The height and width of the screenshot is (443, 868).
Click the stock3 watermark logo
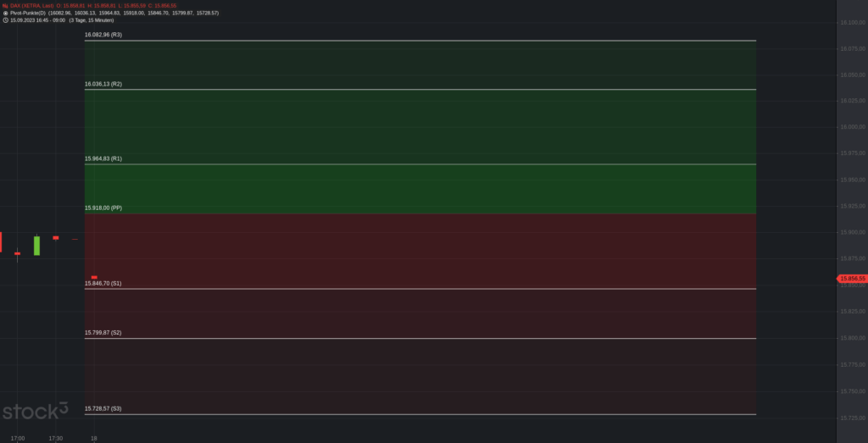click(x=36, y=410)
